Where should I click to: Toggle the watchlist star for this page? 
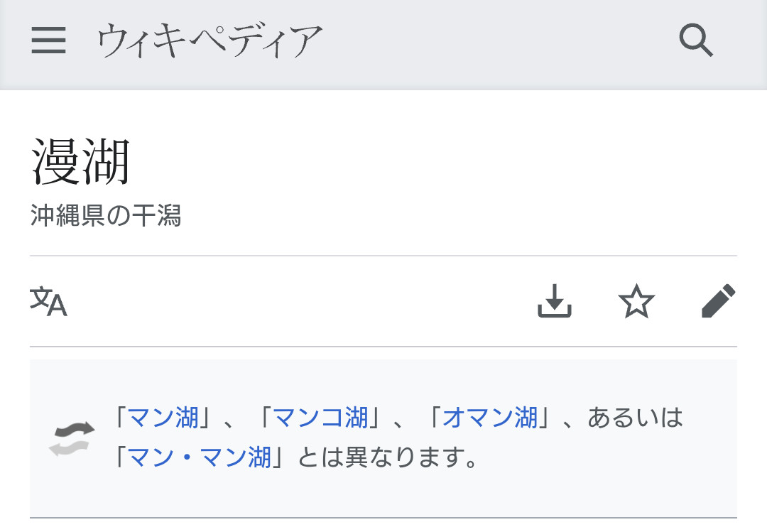click(636, 302)
